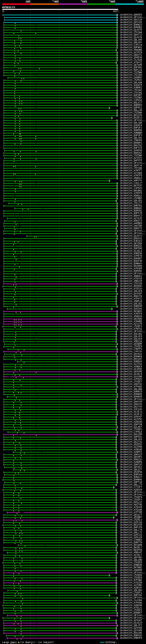Select the UniRef100_A4D8H9 label
The height and width of the screenshot is (644, 146).
click(x=131, y=570)
